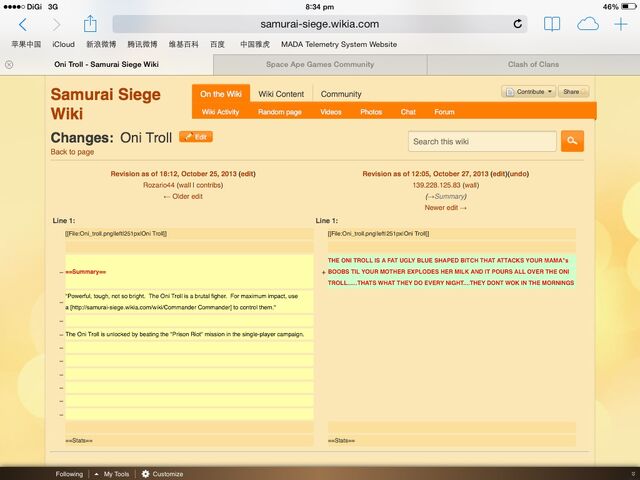Open the wiki Forum
The height and width of the screenshot is (480, 640).
444,112
